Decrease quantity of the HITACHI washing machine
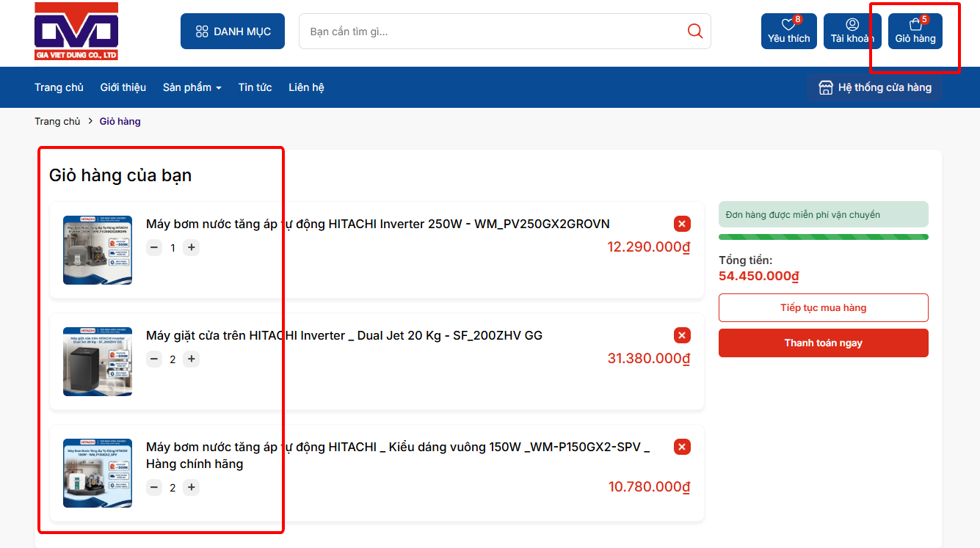 point(154,359)
